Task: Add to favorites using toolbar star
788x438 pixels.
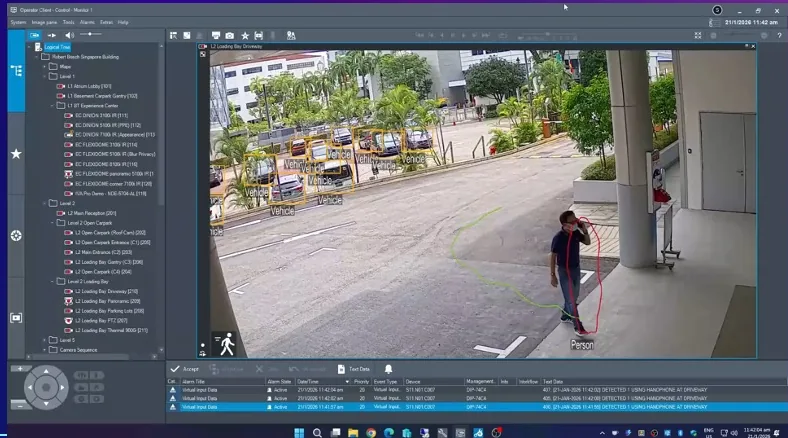Action: click(x=245, y=35)
